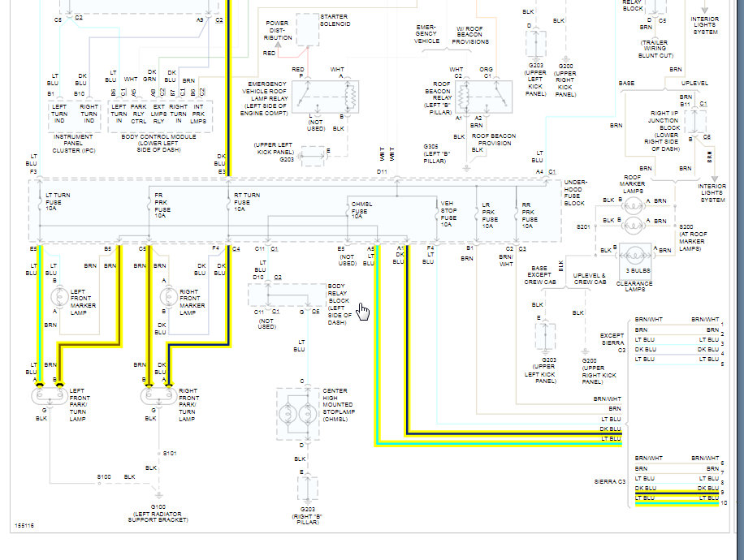Screen dimensions: 744x560
Task: Click the "POWER DISTRIBUTION" label
Action: (278, 30)
